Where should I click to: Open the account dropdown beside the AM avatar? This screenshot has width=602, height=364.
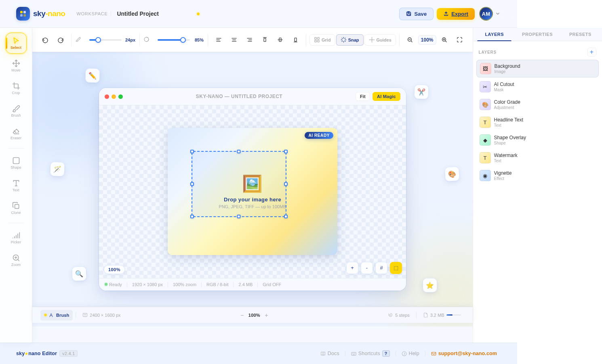[x=498, y=14]
